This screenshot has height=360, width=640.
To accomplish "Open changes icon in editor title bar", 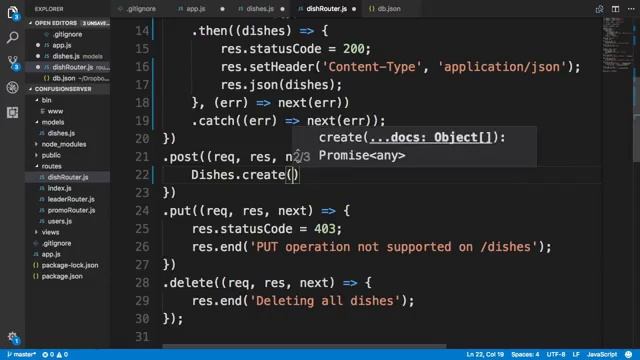I will coord(599,9).
